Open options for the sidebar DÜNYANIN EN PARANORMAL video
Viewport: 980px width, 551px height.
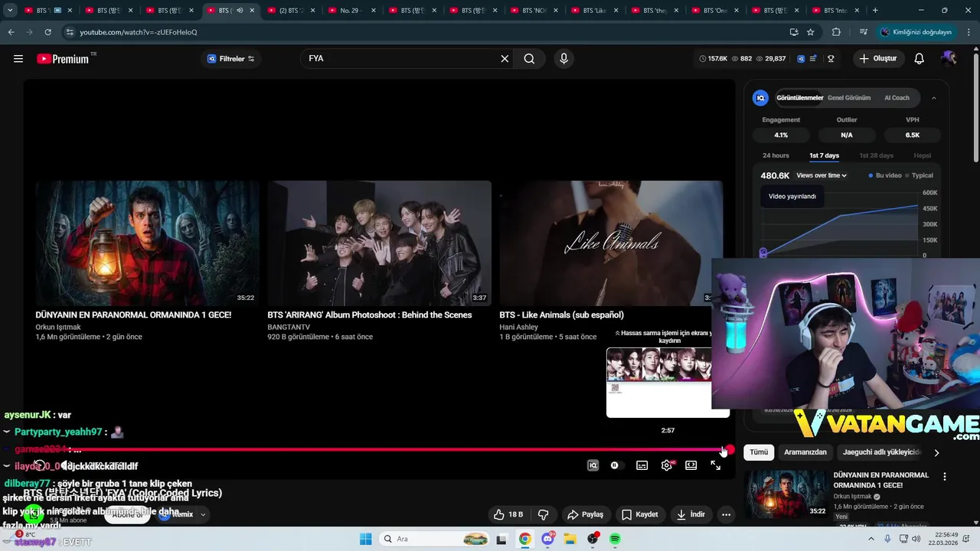[945, 477]
